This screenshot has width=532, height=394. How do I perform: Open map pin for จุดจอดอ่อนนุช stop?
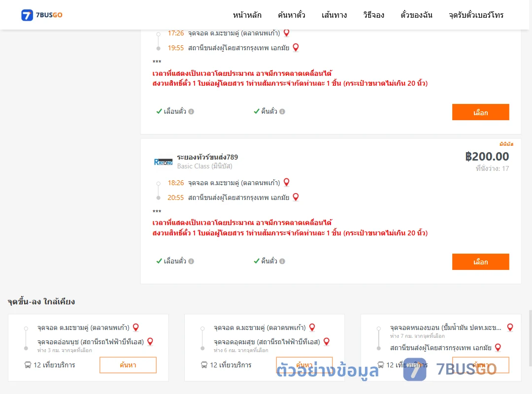(x=150, y=341)
